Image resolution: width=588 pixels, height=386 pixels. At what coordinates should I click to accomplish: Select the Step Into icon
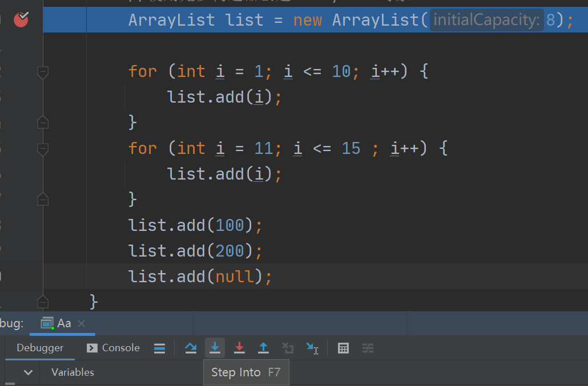point(215,348)
